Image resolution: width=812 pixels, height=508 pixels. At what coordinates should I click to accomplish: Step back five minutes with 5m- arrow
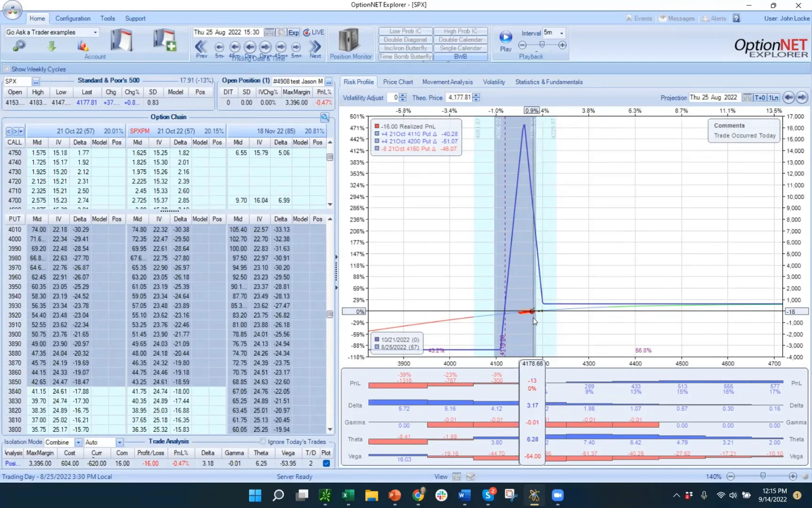(x=219, y=47)
